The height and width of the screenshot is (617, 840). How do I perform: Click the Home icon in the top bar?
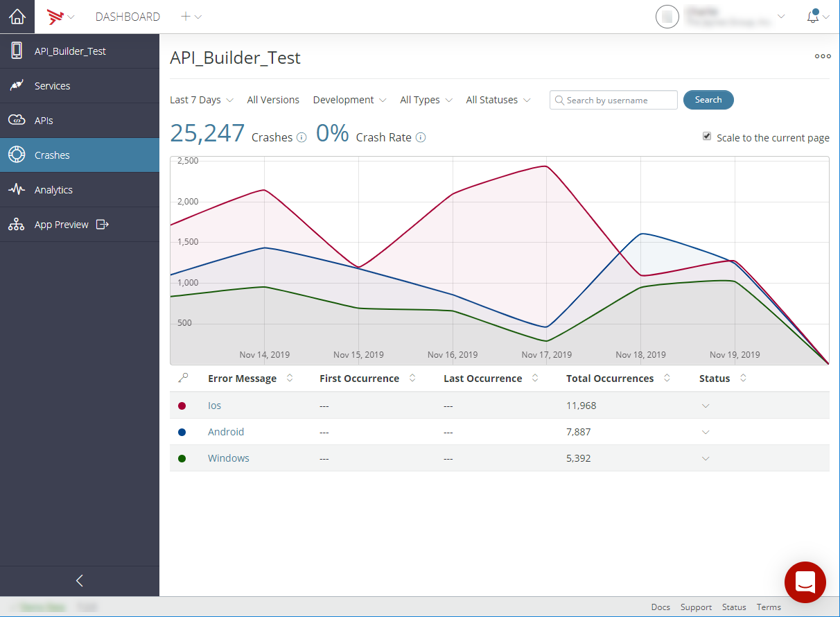click(x=17, y=17)
